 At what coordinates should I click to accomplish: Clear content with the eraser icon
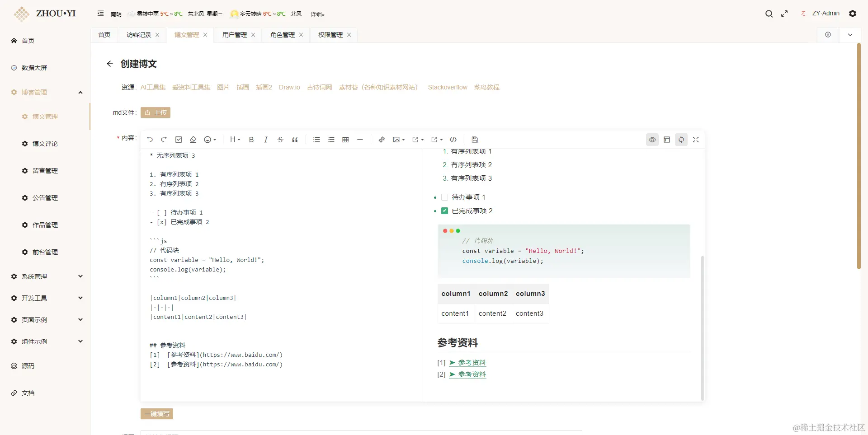[193, 140]
